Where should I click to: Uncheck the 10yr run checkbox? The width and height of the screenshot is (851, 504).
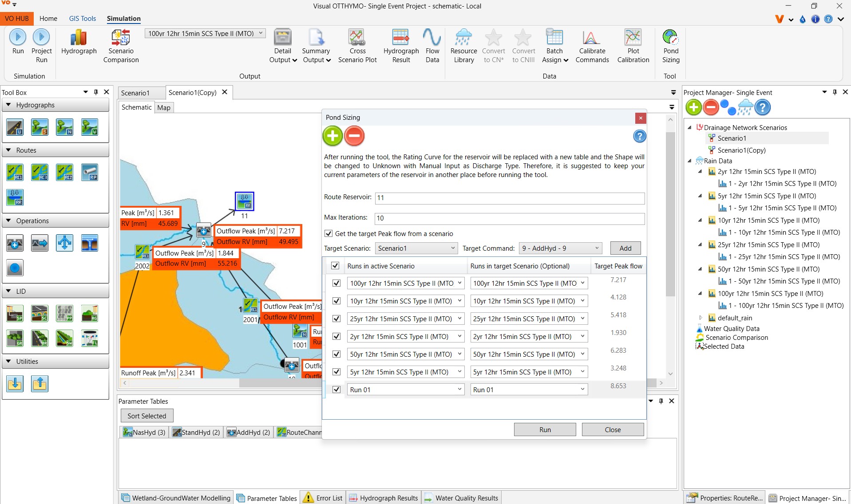click(x=336, y=301)
